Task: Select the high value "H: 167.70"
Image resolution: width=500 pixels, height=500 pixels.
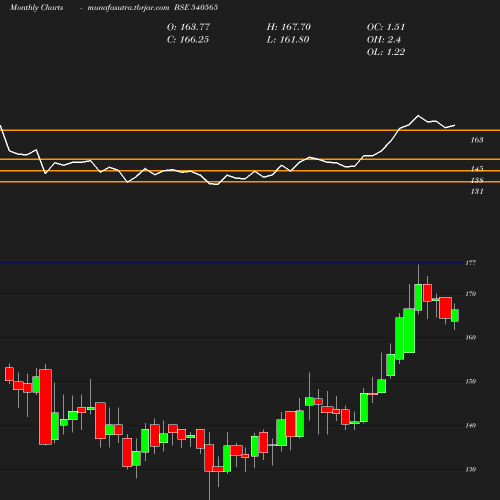Action: [289, 27]
